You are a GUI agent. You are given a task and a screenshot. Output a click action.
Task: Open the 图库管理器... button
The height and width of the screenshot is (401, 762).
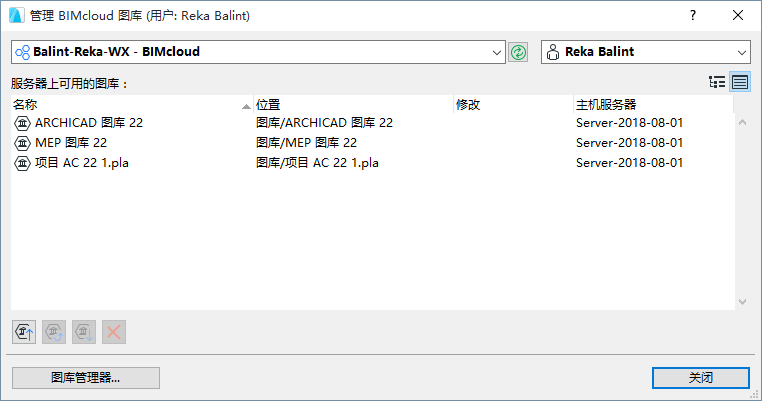tap(86, 378)
